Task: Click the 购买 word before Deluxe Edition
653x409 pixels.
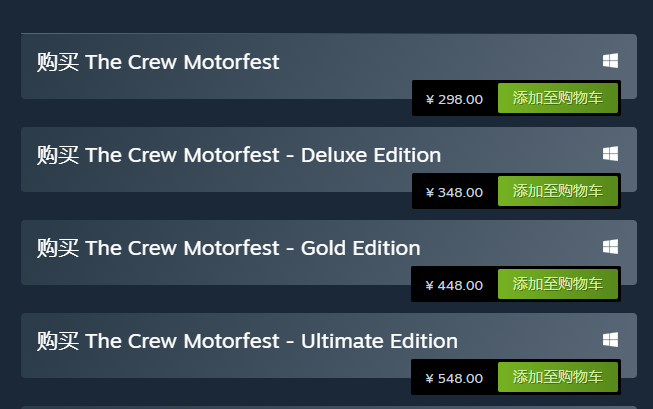Action: click(x=57, y=155)
